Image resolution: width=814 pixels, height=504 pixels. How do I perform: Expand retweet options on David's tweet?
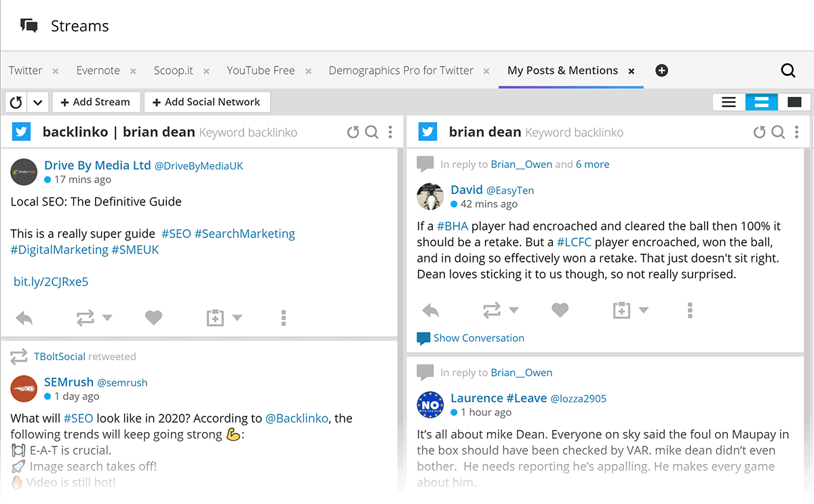pos(513,311)
